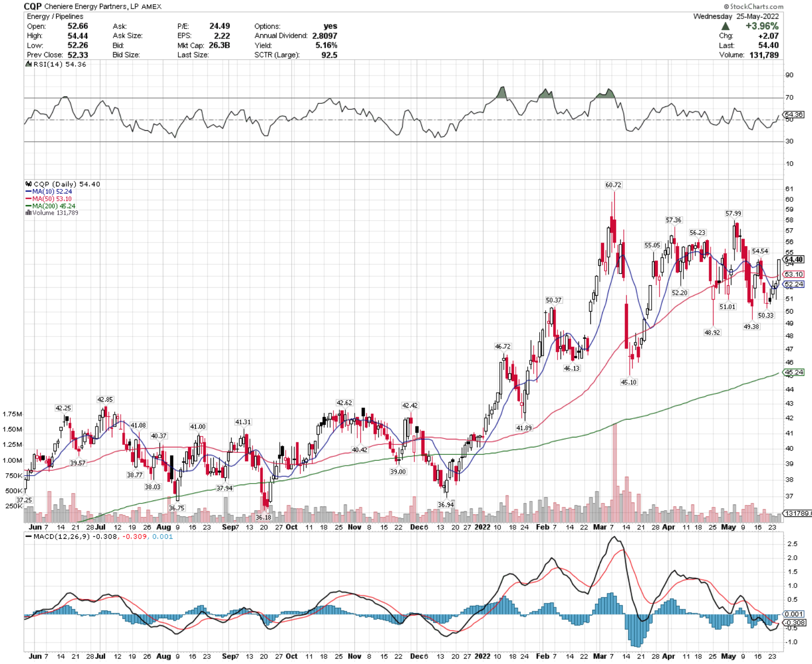Click the 54.54 price label
The image size is (812, 664).
[x=760, y=251]
